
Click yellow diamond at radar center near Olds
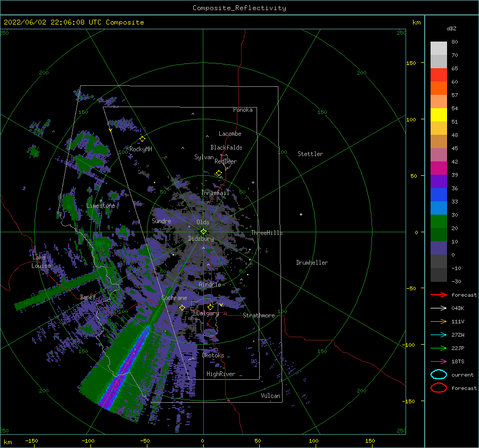(203, 232)
